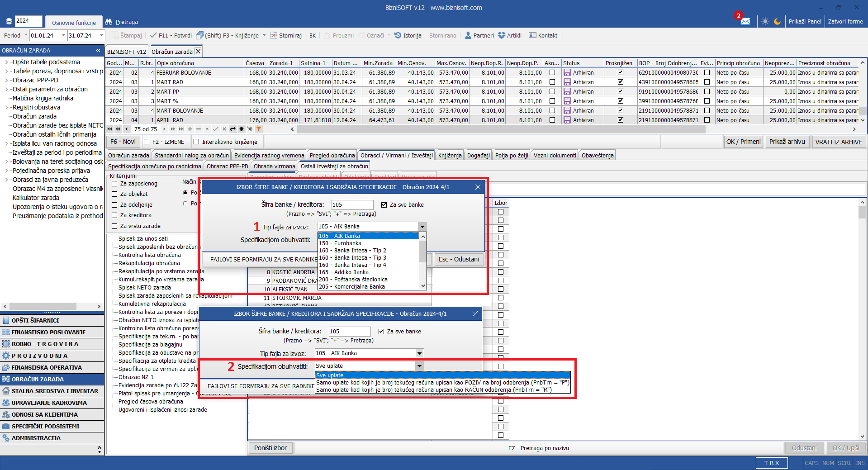Open the Obrada virmana tab
The width and height of the screenshot is (868, 470).
(x=274, y=166)
